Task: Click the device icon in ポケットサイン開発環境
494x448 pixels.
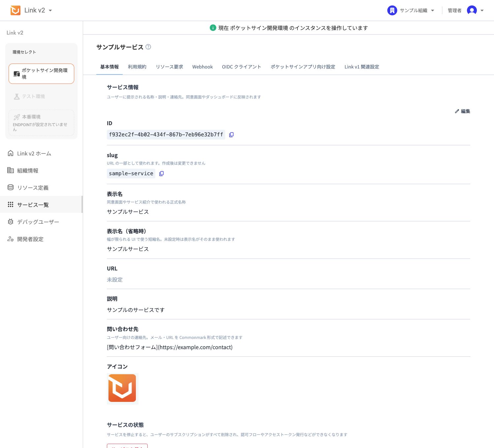Action: point(16,74)
